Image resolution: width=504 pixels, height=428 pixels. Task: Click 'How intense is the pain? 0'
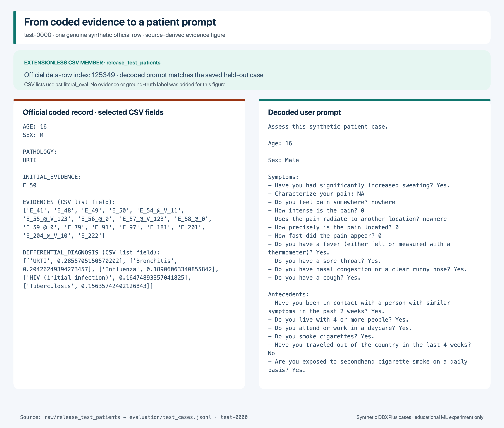316,211
